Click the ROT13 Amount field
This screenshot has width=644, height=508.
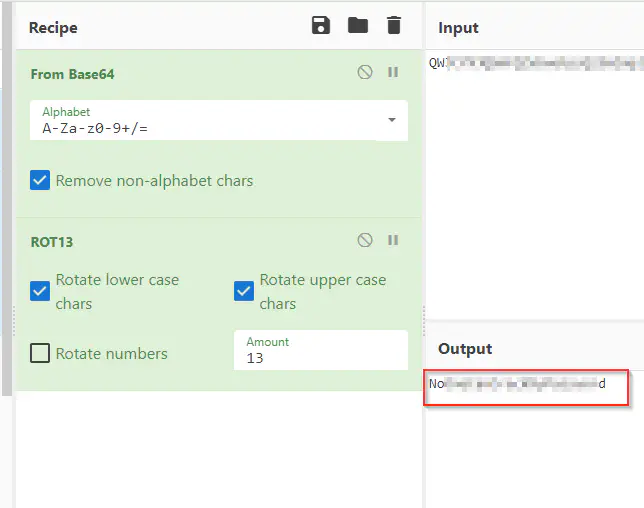point(320,357)
